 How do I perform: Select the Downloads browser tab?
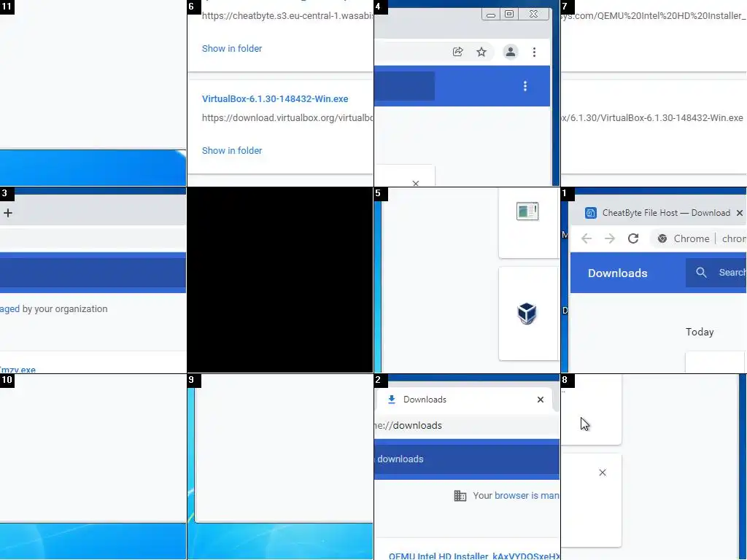[x=465, y=400]
